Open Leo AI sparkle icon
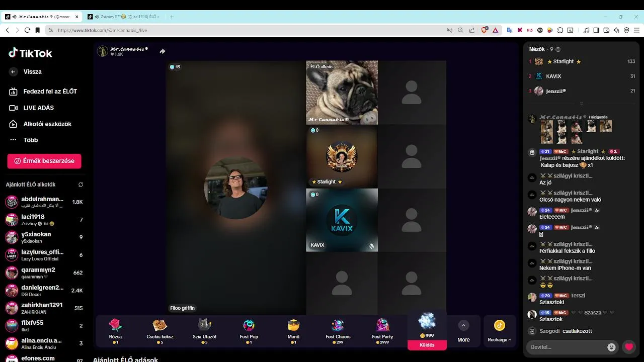This screenshot has width=644, height=362. tap(616, 30)
